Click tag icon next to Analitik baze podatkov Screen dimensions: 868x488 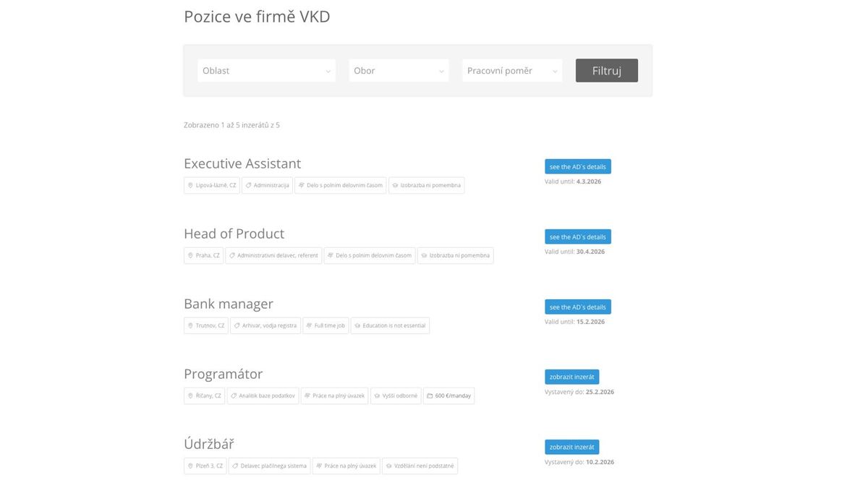[x=234, y=395]
